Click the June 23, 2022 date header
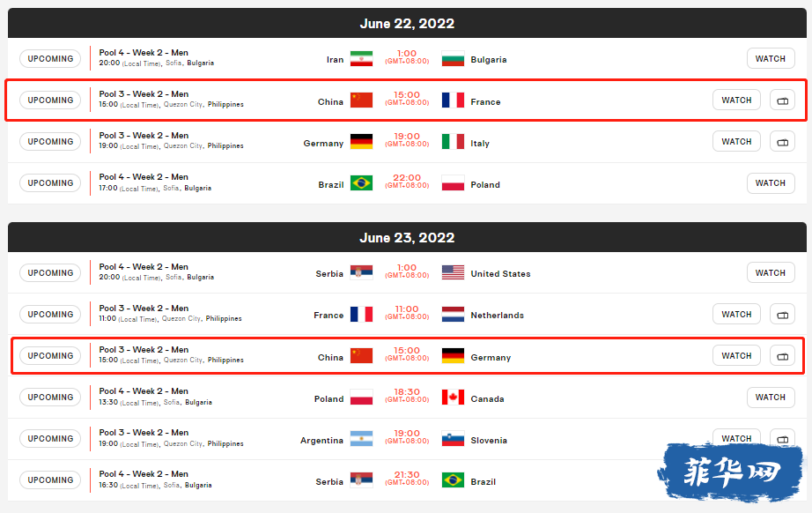The image size is (812, 513). click(x=407, y=237)
